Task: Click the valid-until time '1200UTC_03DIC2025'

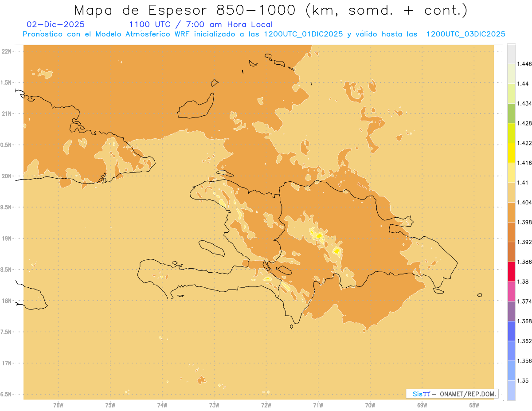Action: [x=465, y=34]
